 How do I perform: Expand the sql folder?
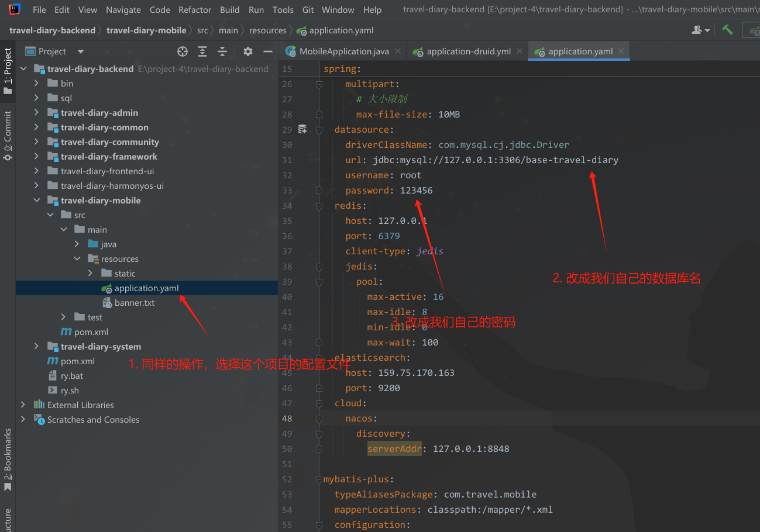36,98
